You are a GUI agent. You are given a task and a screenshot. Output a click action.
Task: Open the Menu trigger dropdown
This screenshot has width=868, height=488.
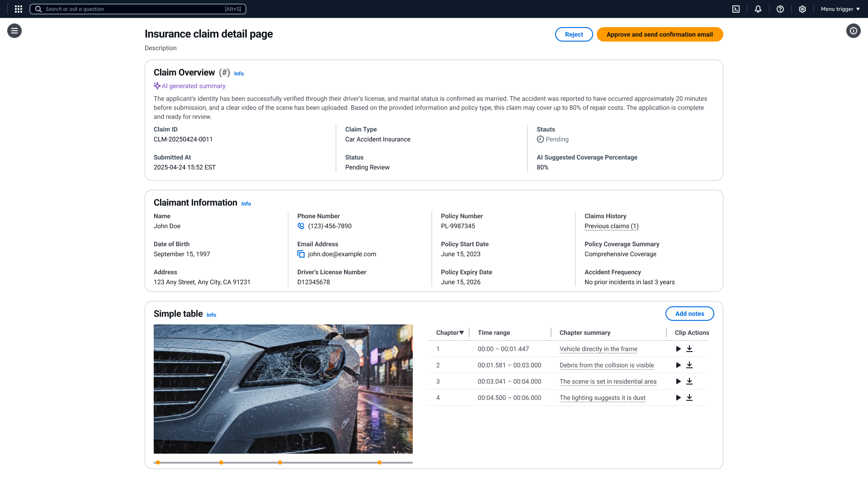click(x=840, y=9)
